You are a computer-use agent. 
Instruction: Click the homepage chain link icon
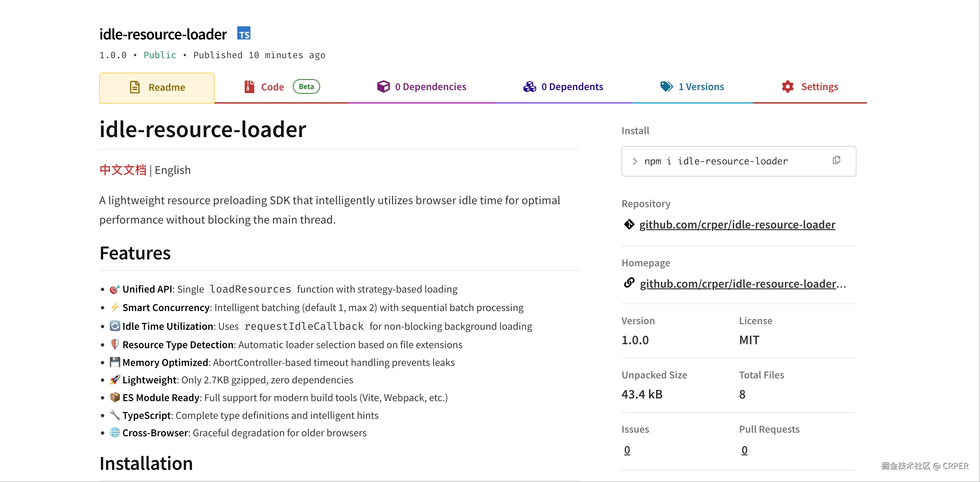[629, 283]
